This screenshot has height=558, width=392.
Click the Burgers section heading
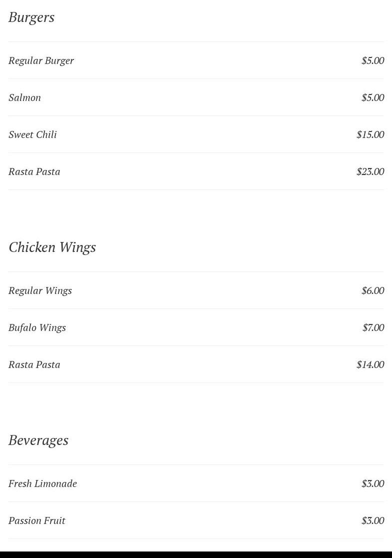31,17
